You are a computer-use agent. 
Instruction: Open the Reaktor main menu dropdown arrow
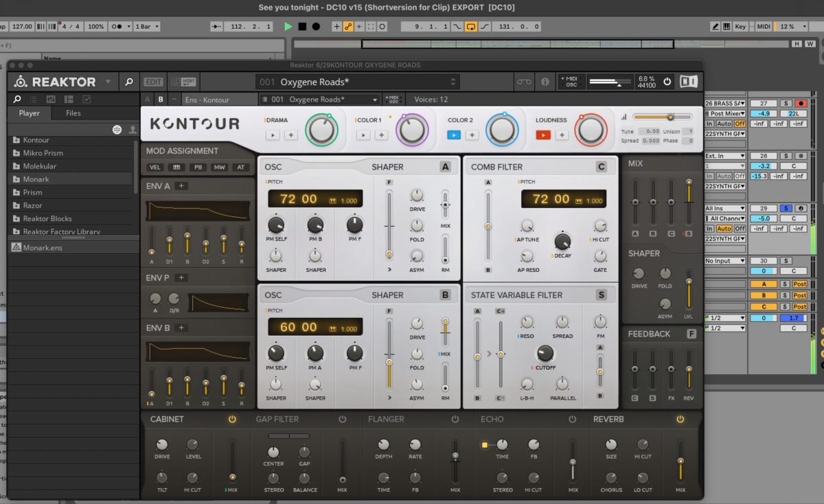pos(108,82)
